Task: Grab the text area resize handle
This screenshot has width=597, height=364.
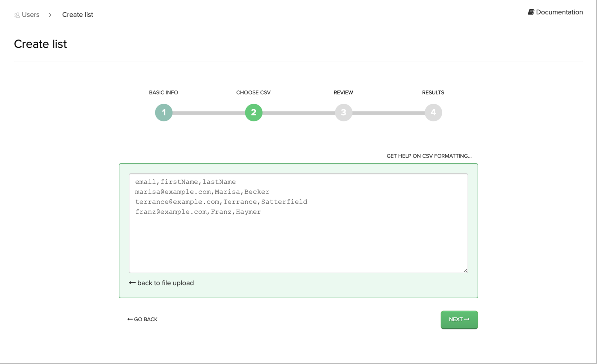Action: click(465, 270)
